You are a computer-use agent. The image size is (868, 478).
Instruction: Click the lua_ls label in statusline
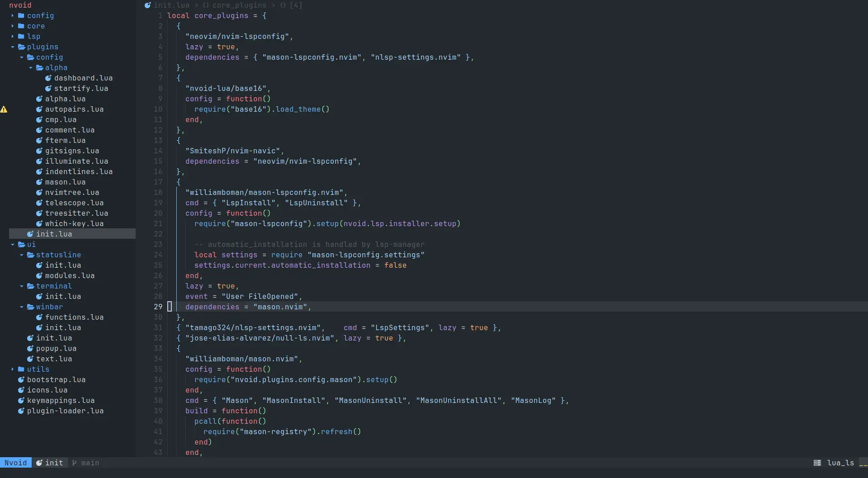coord(841,463)
